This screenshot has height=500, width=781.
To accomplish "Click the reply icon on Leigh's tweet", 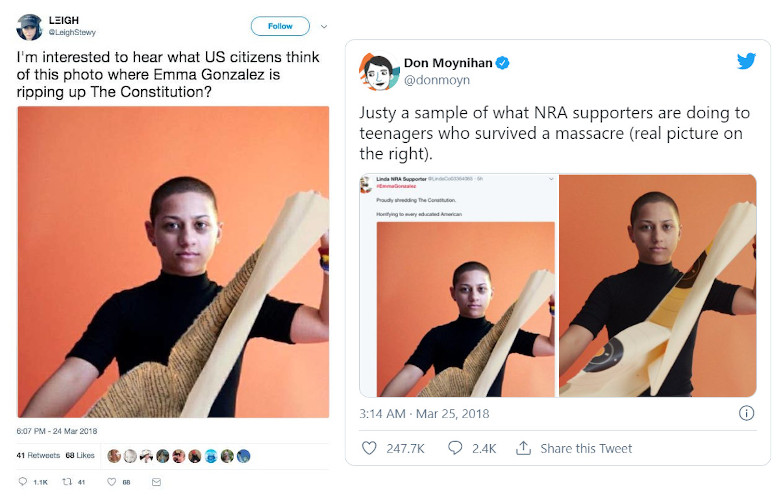I will (x=22, y=482).
